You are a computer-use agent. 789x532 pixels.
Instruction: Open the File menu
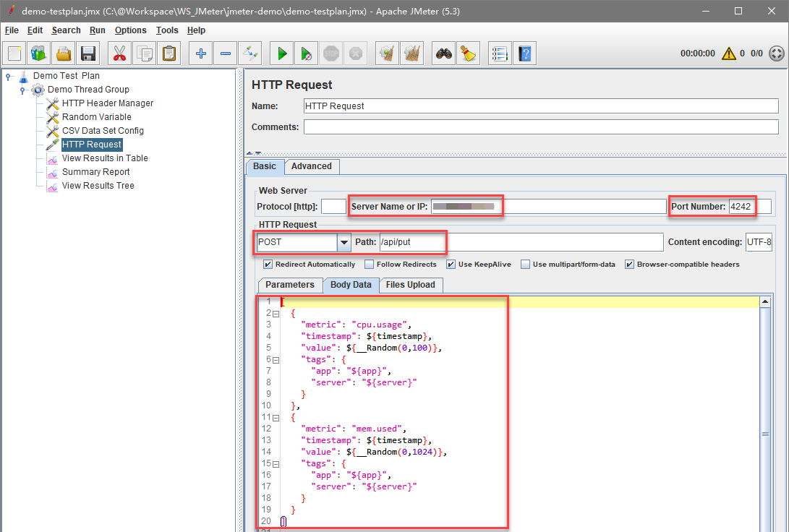(12, 30)
